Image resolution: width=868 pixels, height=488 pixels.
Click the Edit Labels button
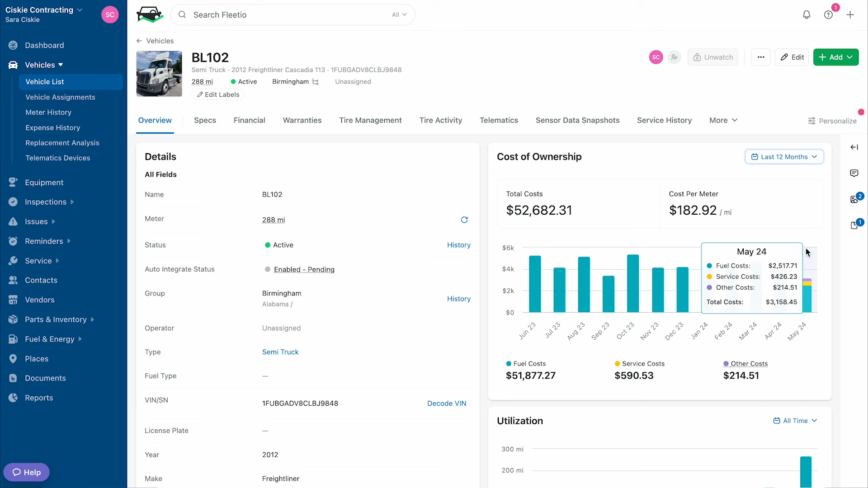click(218, 94)
